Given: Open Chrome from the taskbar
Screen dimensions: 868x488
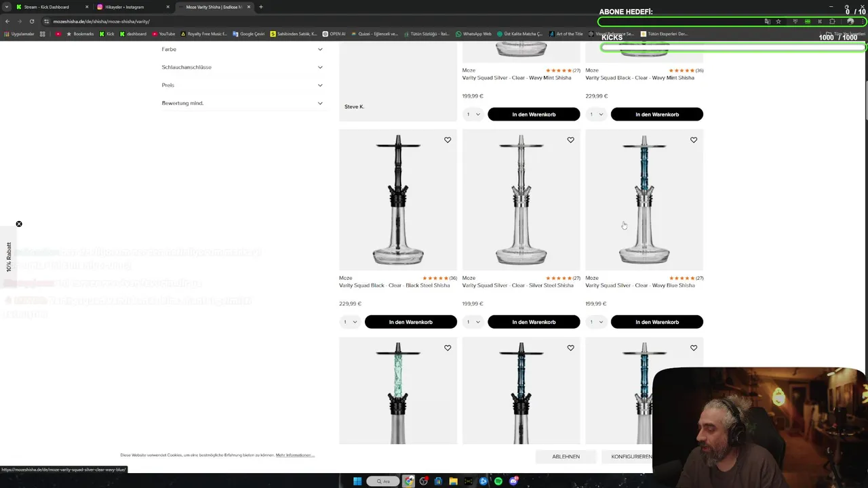Looking at the screenshot, I should point(409,481).
